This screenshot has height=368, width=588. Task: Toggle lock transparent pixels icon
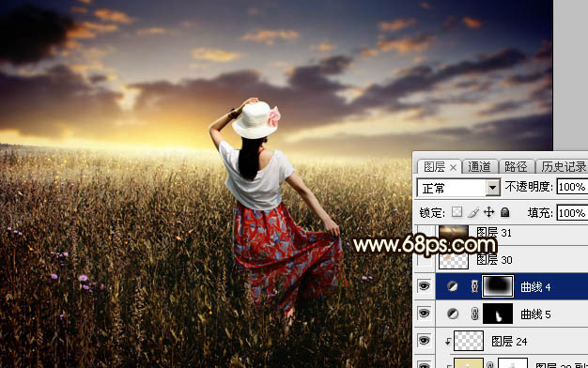(456, 212)
